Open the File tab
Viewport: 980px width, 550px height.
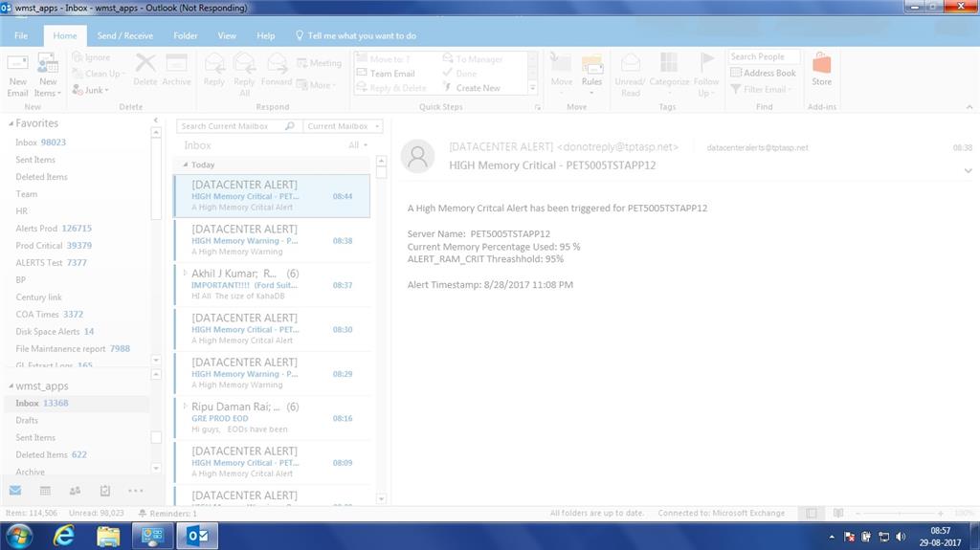click(x=21, y=35)
